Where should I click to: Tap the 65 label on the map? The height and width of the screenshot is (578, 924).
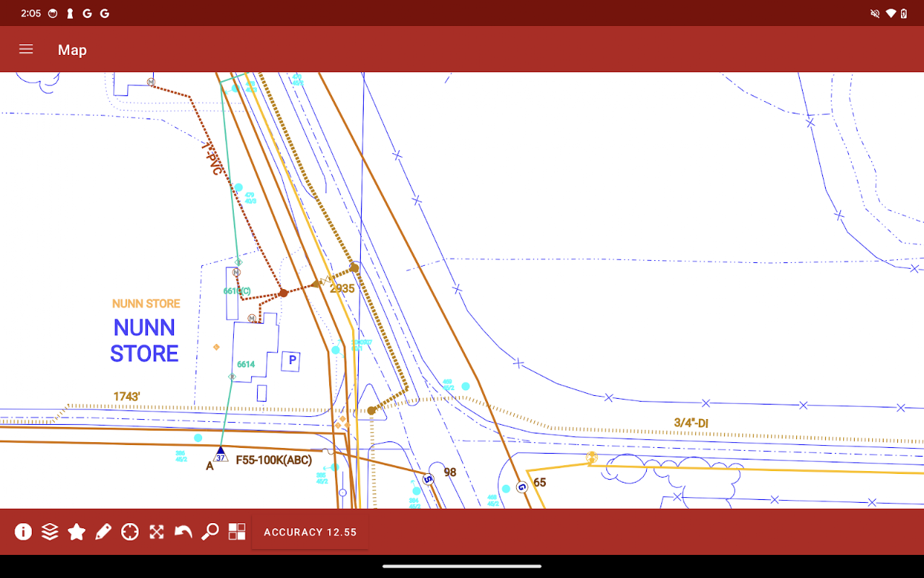539,483
